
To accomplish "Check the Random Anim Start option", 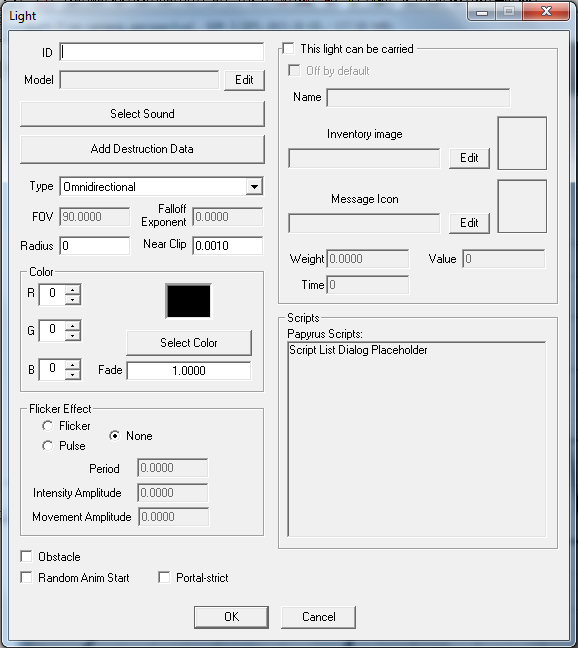I will pos(26,577).
